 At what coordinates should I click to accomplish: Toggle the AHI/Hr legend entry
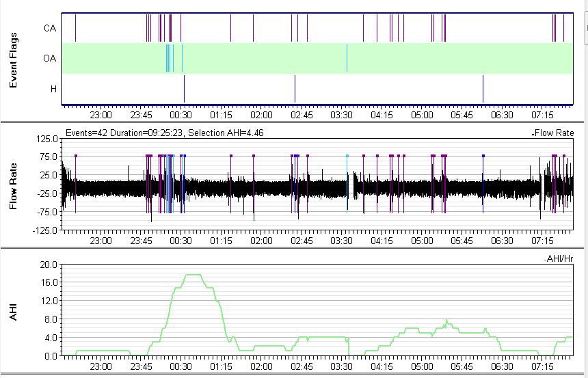558,258
